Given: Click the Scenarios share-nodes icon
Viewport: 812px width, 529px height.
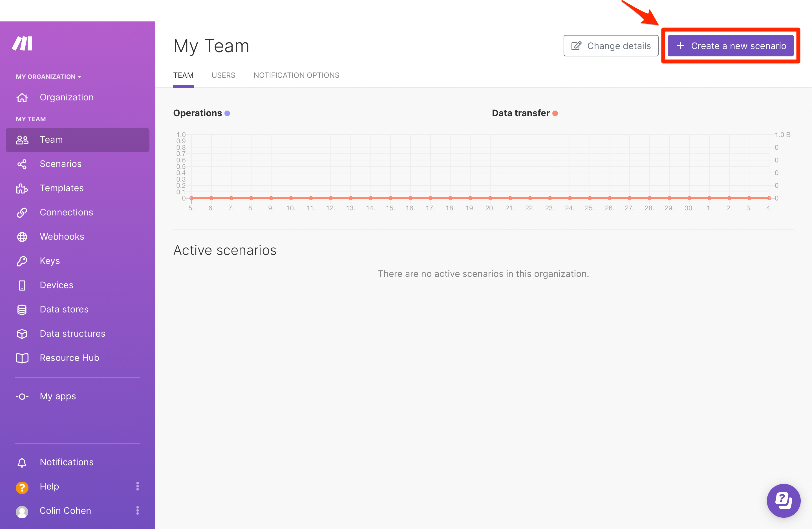Looking at the screenshot, I should tap(22, 164).
